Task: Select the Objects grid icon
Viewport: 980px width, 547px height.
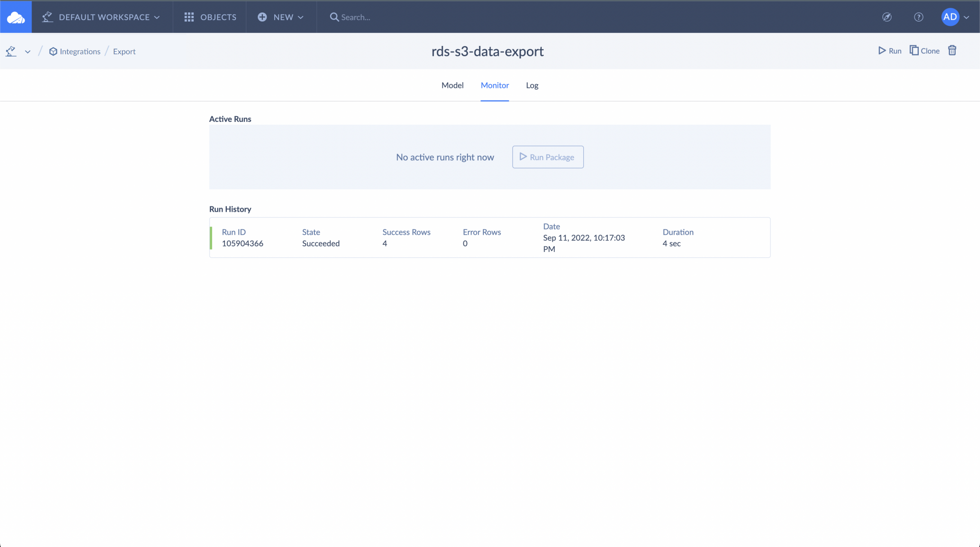Action: coord(189,17)
